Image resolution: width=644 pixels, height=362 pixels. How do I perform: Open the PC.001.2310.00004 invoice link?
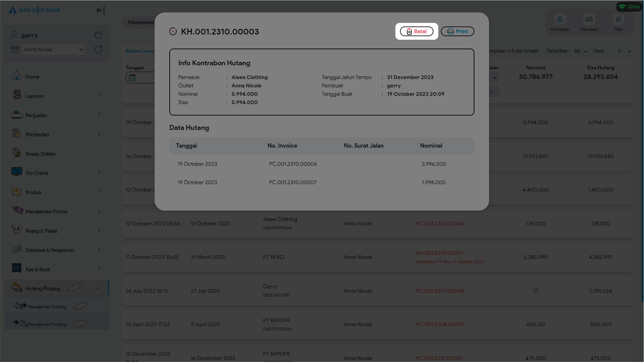(x=440, y=224)
